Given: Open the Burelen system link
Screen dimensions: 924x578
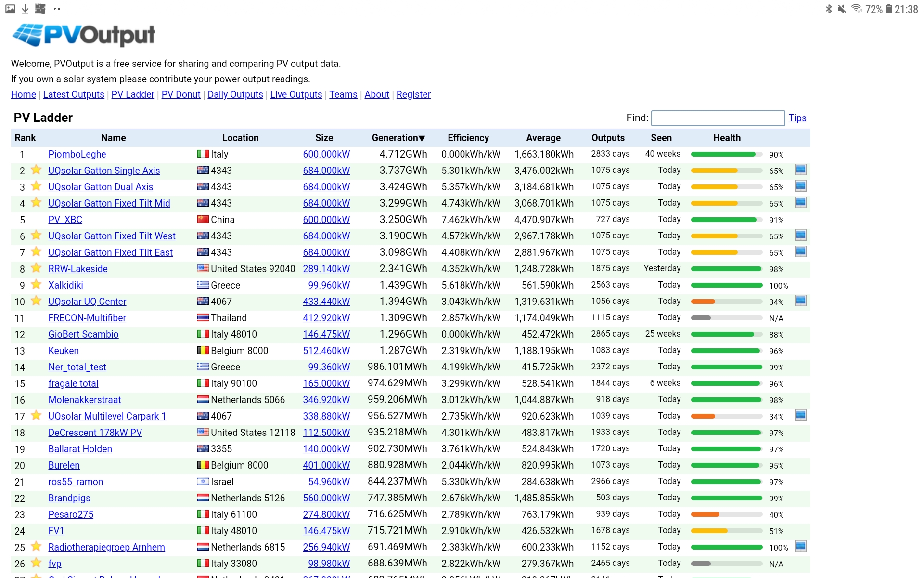Looking at the screenshot, I should click(64, 465).
